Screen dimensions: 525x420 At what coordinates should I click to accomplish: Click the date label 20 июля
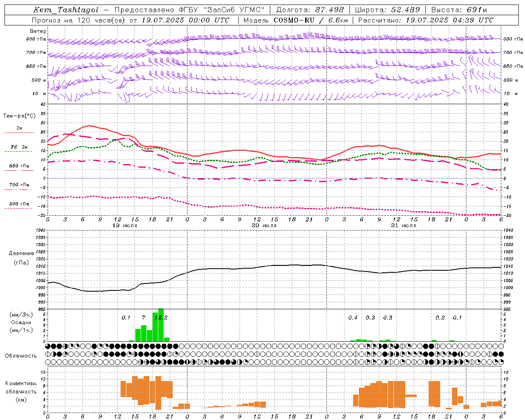pyautogui.click(x=264, y=226)
